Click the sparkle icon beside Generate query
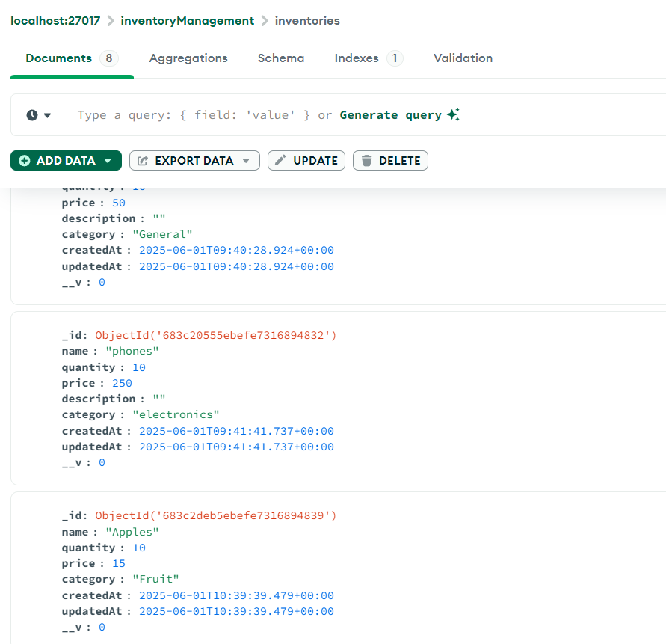The width and height of the screenshot is (666, 644). click(x=453, y=115)
